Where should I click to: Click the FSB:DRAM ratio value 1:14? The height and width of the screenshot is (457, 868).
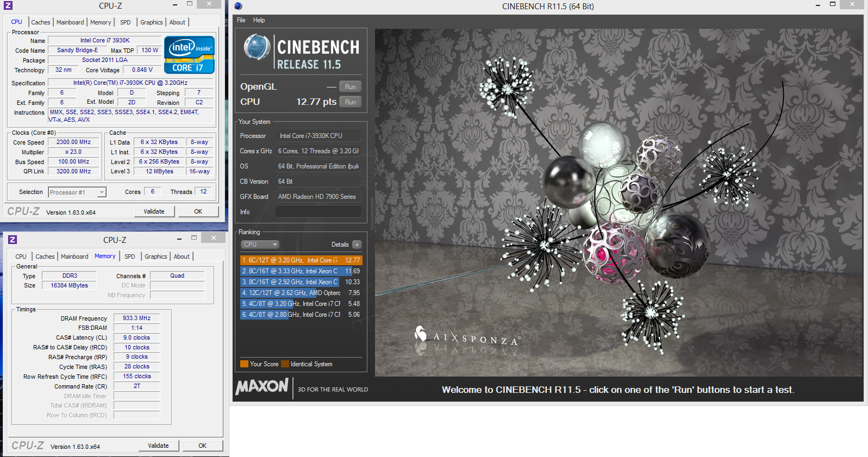136,328
